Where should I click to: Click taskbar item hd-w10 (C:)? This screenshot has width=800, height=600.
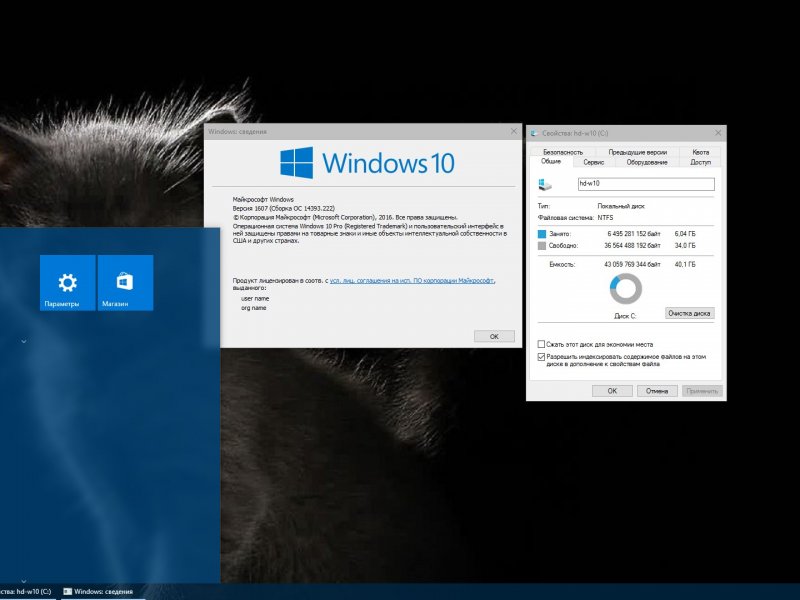[26, 592]
